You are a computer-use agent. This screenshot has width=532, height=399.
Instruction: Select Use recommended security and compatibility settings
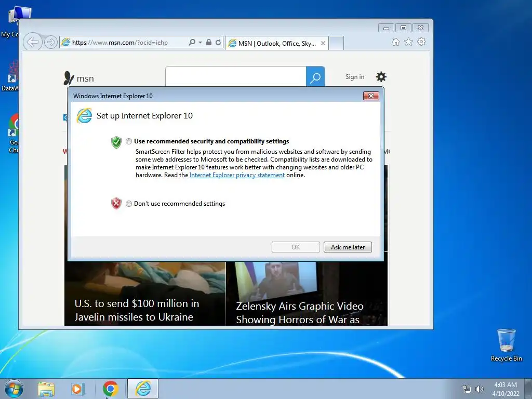[129, 141]
